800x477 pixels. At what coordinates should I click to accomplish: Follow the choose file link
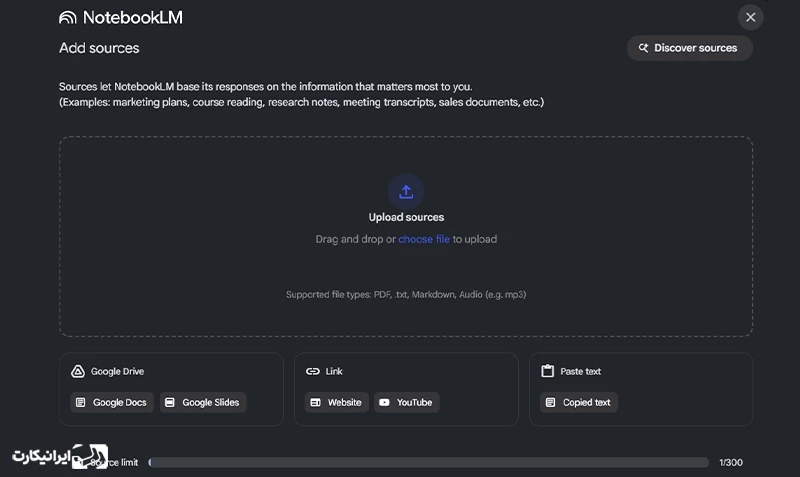click(x=424, y=239)
